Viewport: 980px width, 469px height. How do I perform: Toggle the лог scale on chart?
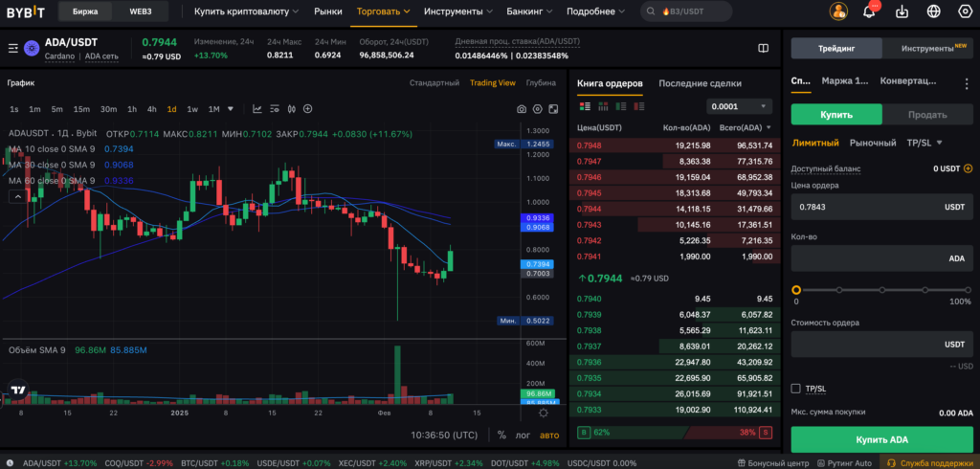click(x=523, y=435)
